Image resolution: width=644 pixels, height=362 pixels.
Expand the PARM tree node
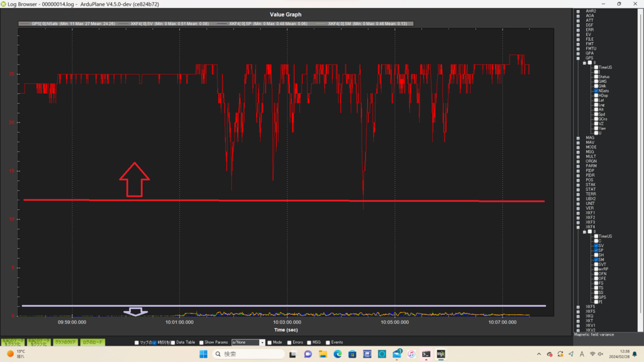click(x=578, y=166)
